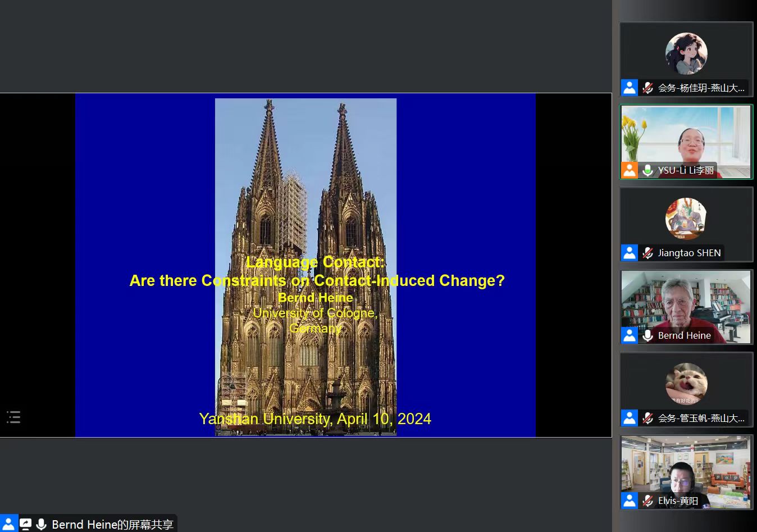The image size is (757, 532).
Task: Click the muted mic on 会务-杨佳玥 tile
Action: coord(647,88)
